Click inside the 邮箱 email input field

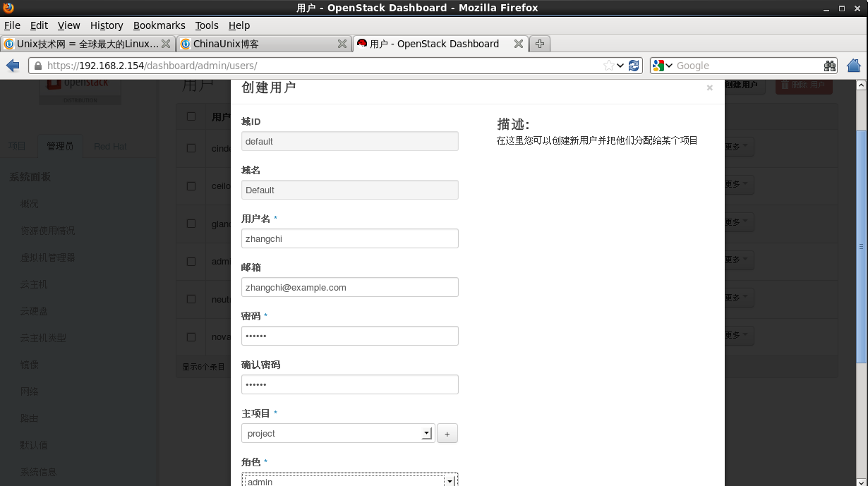[350, 287]
